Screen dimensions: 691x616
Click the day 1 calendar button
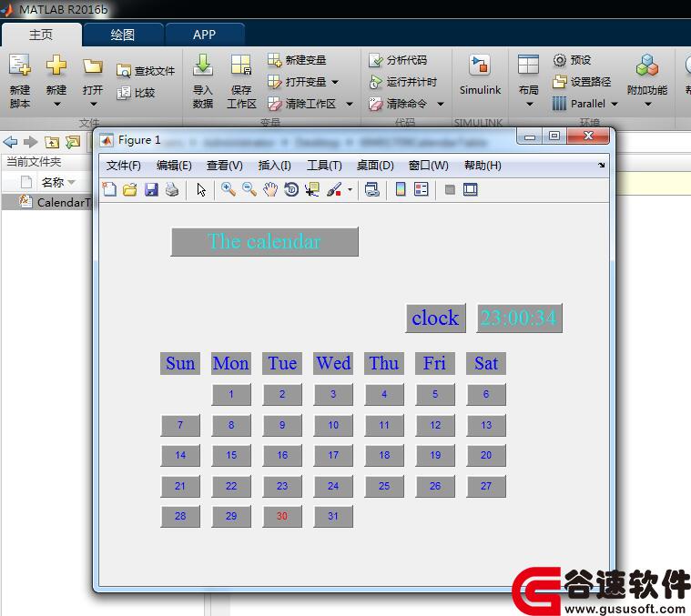[x=231, y=394]
